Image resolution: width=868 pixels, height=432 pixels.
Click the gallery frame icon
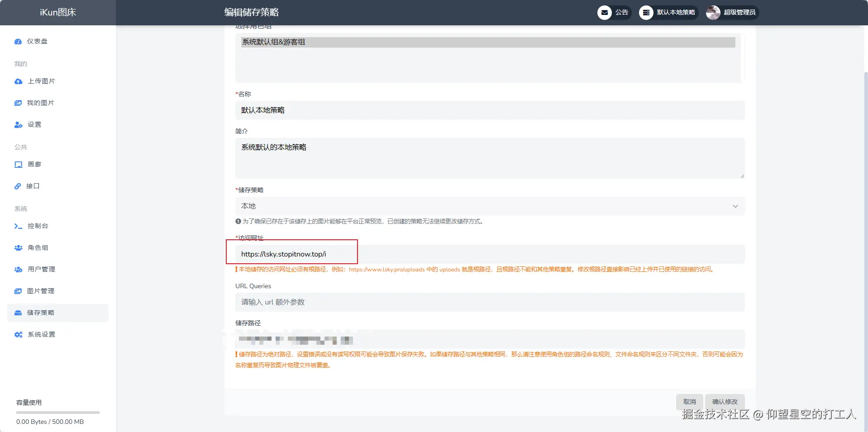(18, 165)
